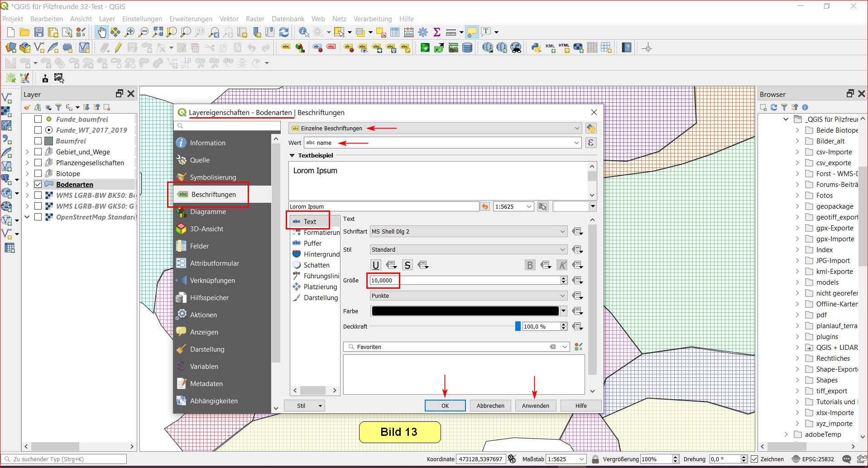
Task: Switch to the Symbolisierung tab
Action: [x=213, y=177]
